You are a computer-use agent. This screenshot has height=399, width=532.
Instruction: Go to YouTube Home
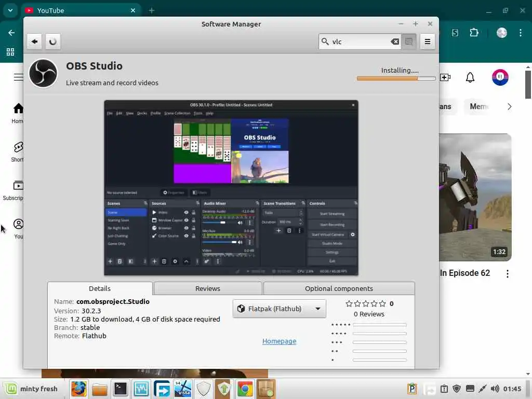(x=18, y=113)
